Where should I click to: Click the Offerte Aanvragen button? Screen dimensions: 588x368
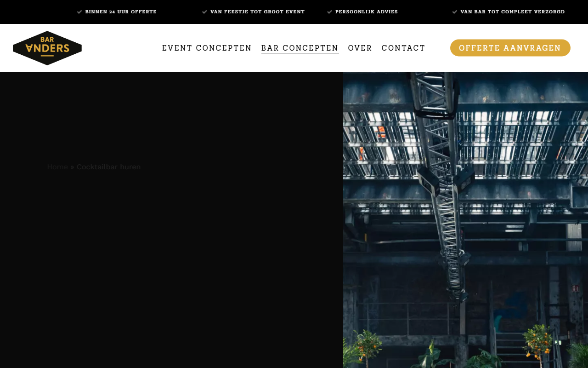(x=510, y=48)
